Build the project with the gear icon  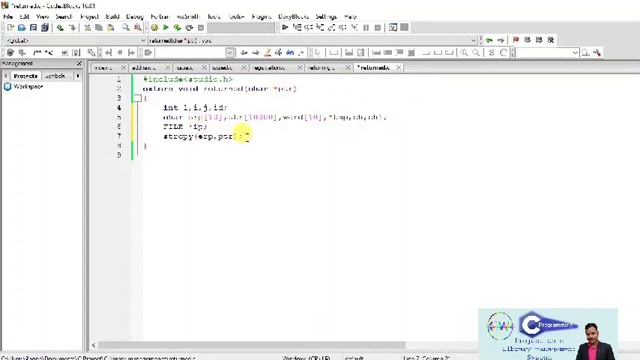coord(154,27)
